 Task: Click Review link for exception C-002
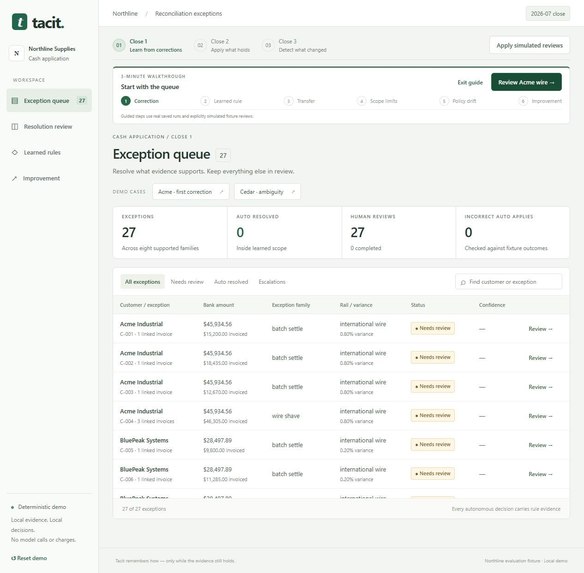(540, 358)
